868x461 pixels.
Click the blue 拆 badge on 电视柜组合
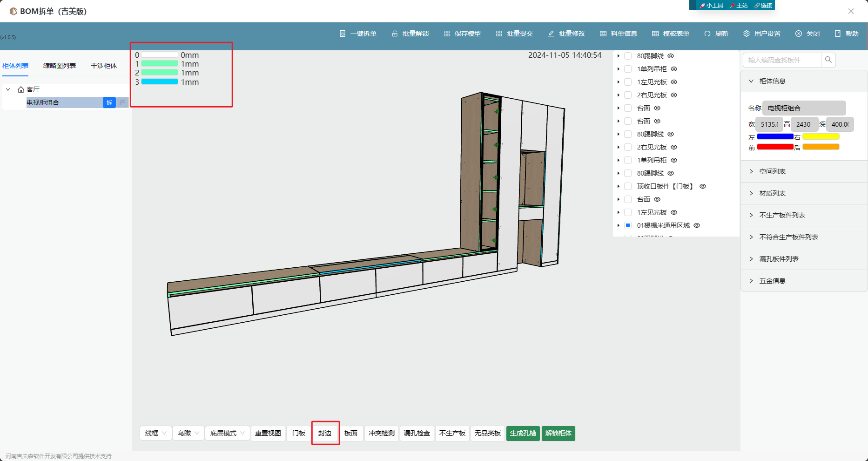click(x=109, y=102)
